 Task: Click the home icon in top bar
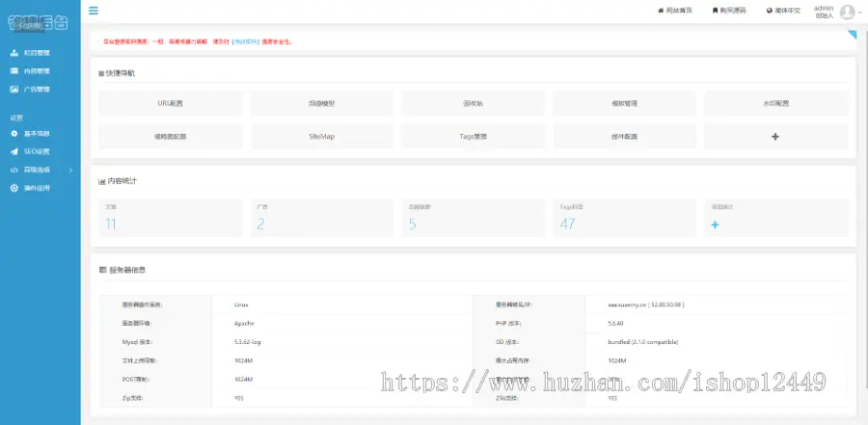661,11
